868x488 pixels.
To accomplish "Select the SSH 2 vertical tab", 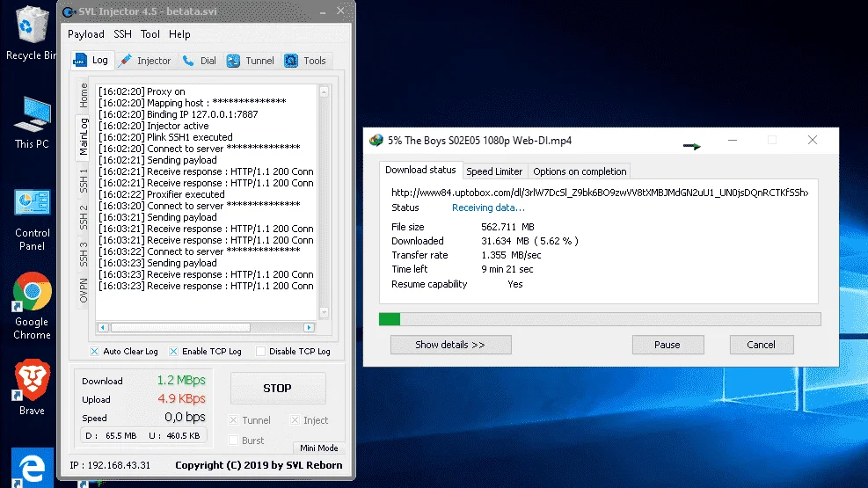I will pos(84,217).
